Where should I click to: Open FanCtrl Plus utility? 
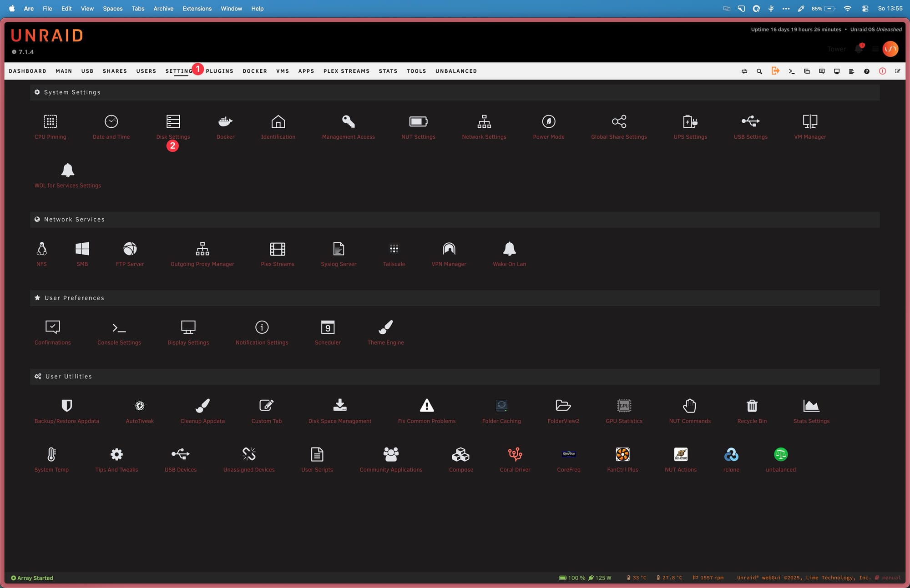pyautogui.click(x=622, y=454)
